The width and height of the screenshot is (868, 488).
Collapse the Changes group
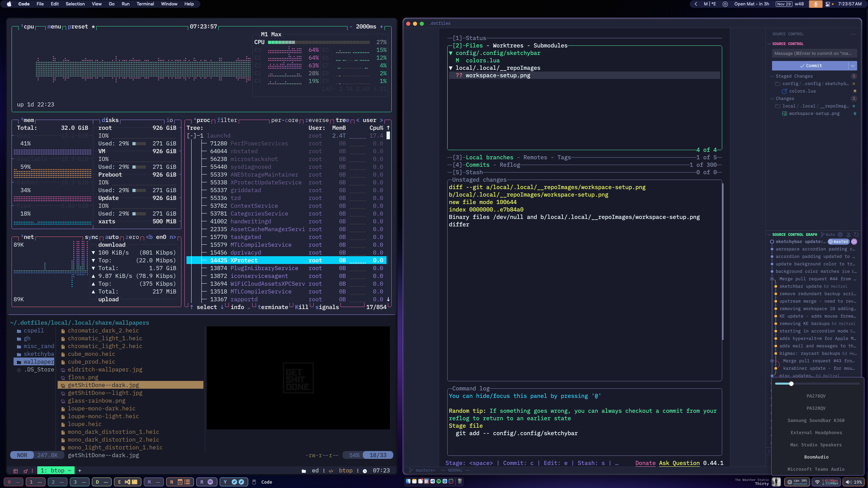coord(772,99)
